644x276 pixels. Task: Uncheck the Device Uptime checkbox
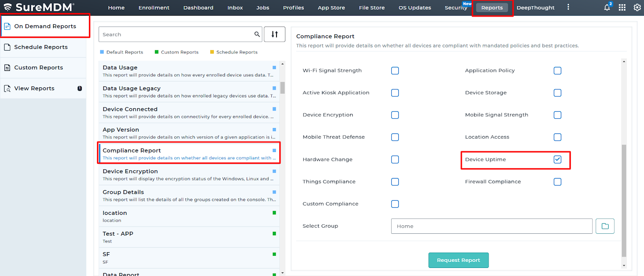tap(557, 160)
